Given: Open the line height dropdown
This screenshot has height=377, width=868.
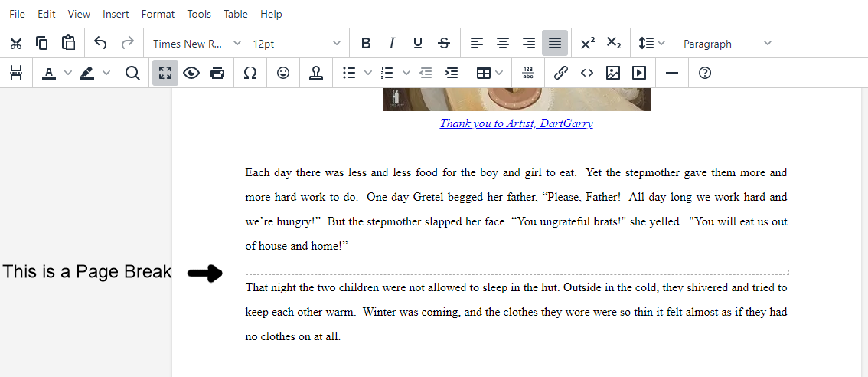Looking at the screenshot, I should point(652,43).
